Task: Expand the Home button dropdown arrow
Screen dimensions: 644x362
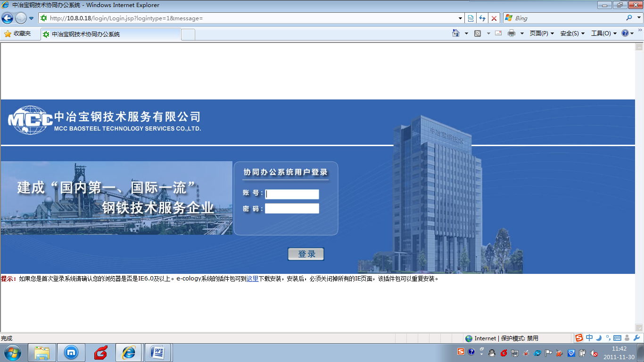Action: pos(466,33)
